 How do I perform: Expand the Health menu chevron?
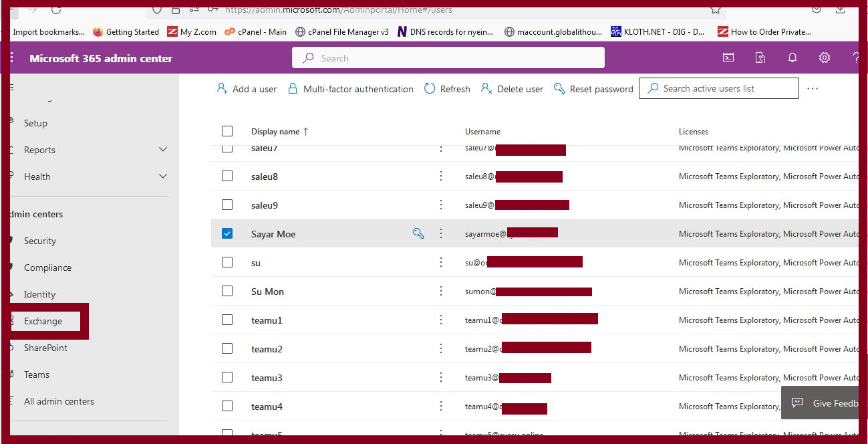pos(163,177)
